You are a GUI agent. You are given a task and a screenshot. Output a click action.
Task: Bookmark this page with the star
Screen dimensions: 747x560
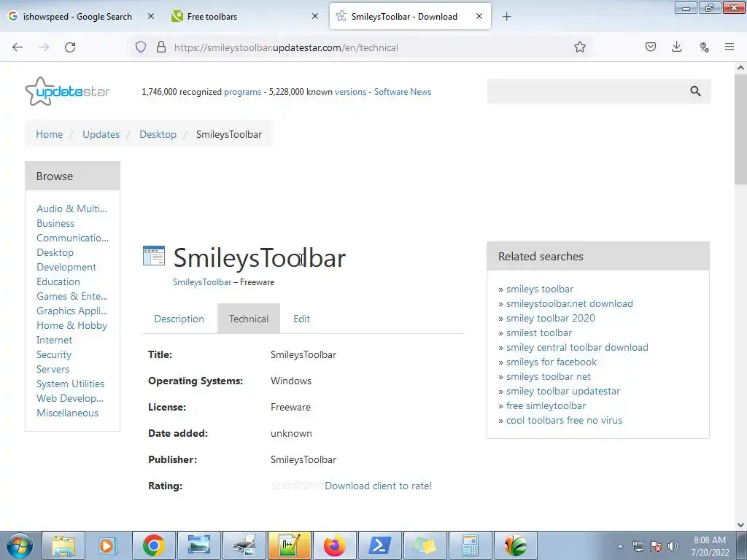click(x=580, y=47)
